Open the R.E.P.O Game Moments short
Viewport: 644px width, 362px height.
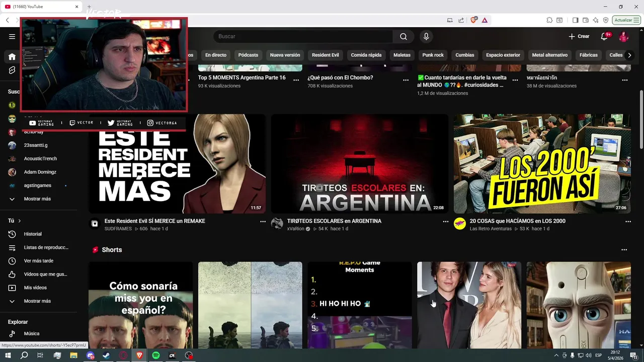(360, 305)
